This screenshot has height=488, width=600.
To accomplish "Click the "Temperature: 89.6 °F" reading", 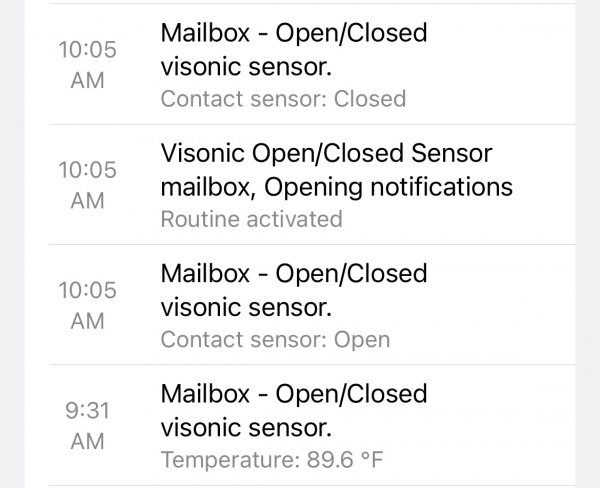I will (272, 460).
